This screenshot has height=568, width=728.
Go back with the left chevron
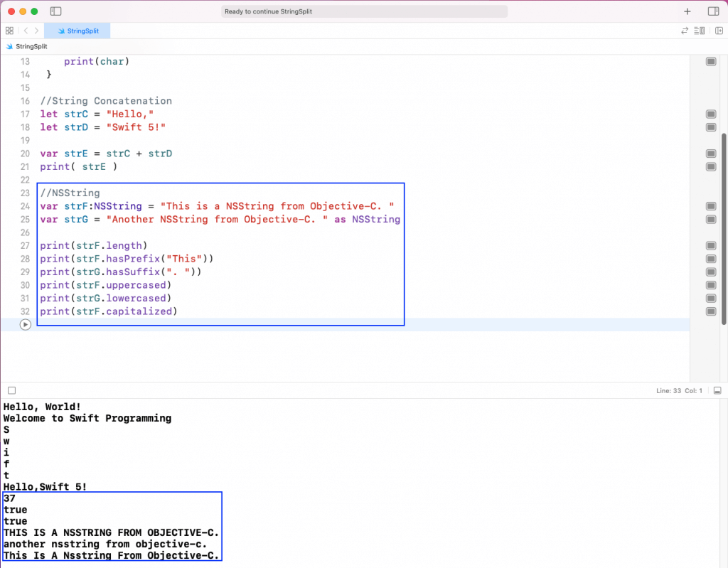pyautogui.click(x=26, y=31)
